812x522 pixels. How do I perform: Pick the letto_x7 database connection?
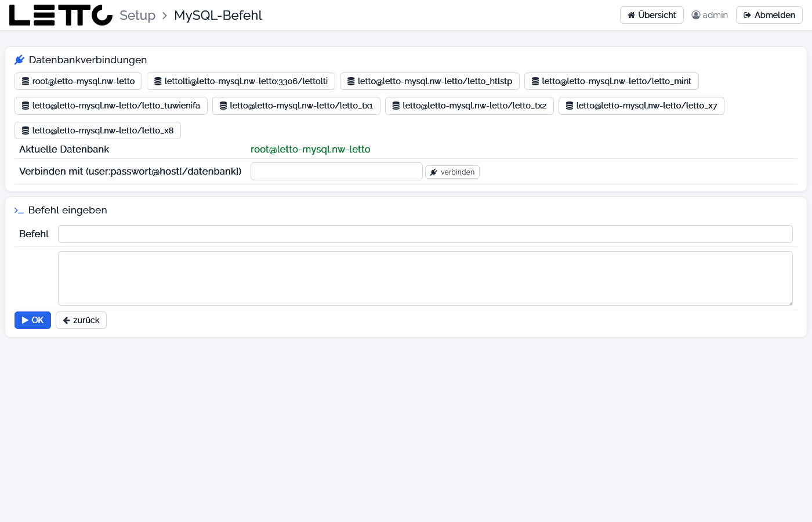click(641, 106)
